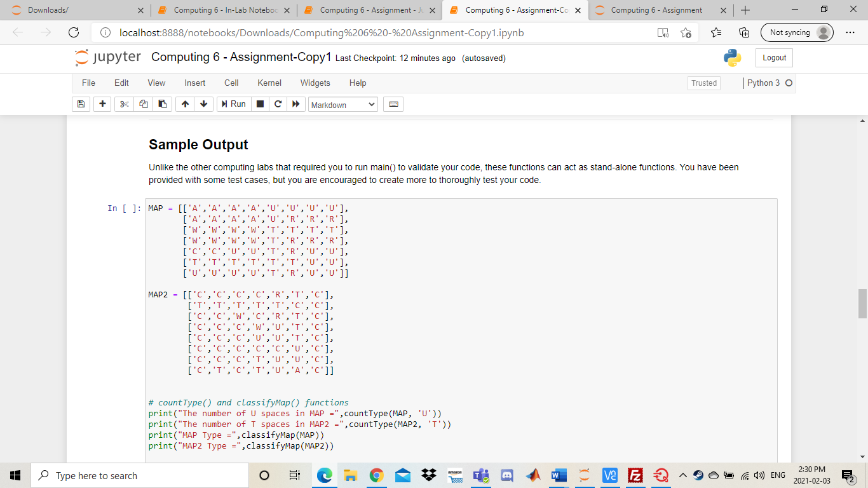This screenshot has width=868, height=488.
Task: Click the Windows taskbar search box
Action: point(140,475)
